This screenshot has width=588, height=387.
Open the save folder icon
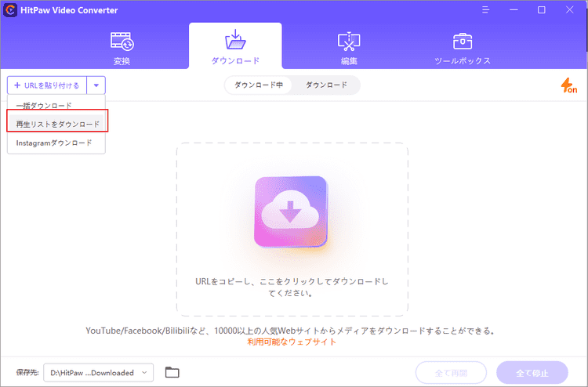point(172,372)
